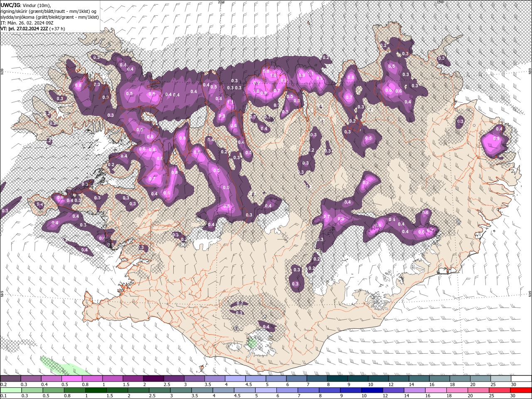Pick the darkest purple snow swatch labeled 2

point(153,379)
